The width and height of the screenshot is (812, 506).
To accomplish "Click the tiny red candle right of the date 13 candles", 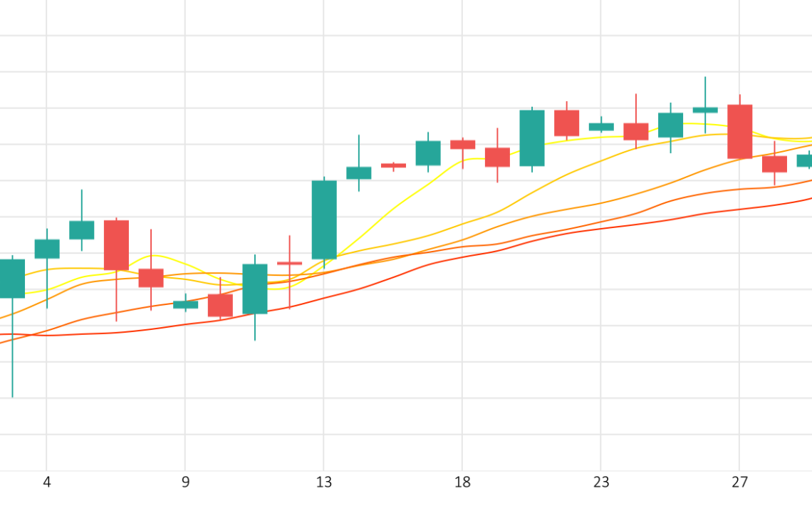I will (394, 166).
